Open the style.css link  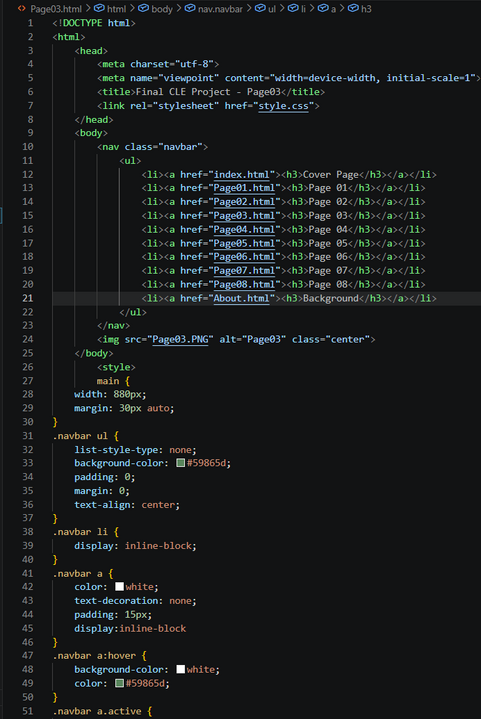point(283,106)
